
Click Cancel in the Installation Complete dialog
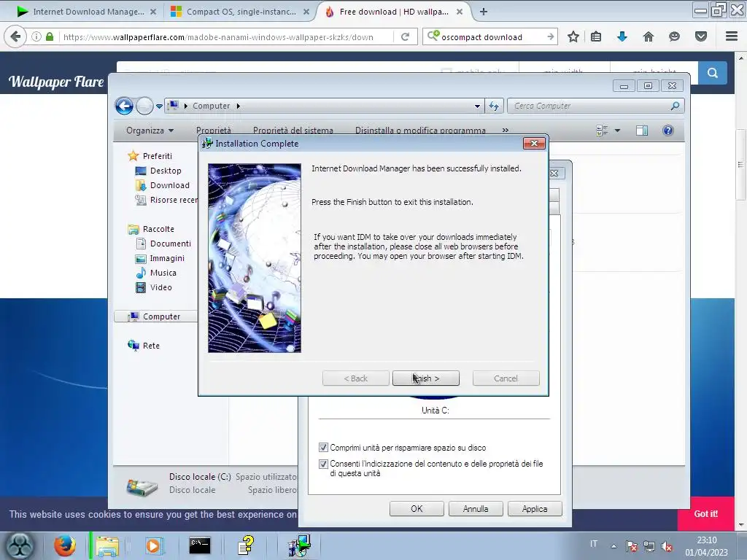[x=506, y=378]
